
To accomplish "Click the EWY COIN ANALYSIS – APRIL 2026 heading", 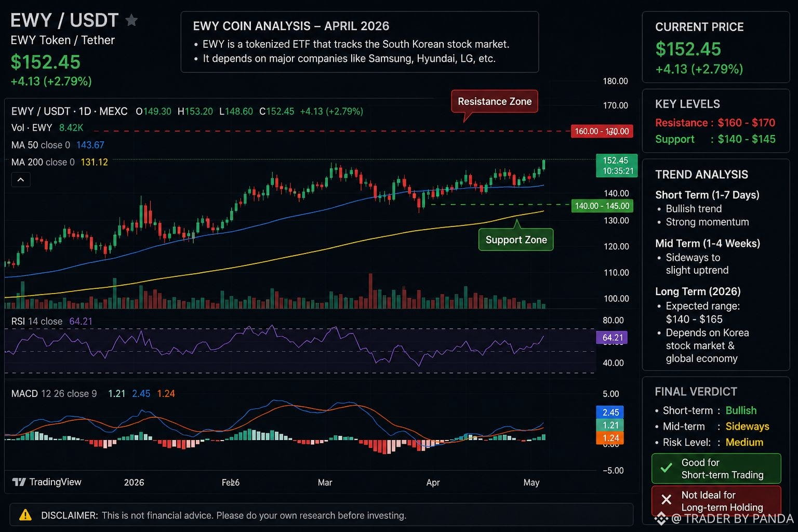I will click(x=291, y=26).
